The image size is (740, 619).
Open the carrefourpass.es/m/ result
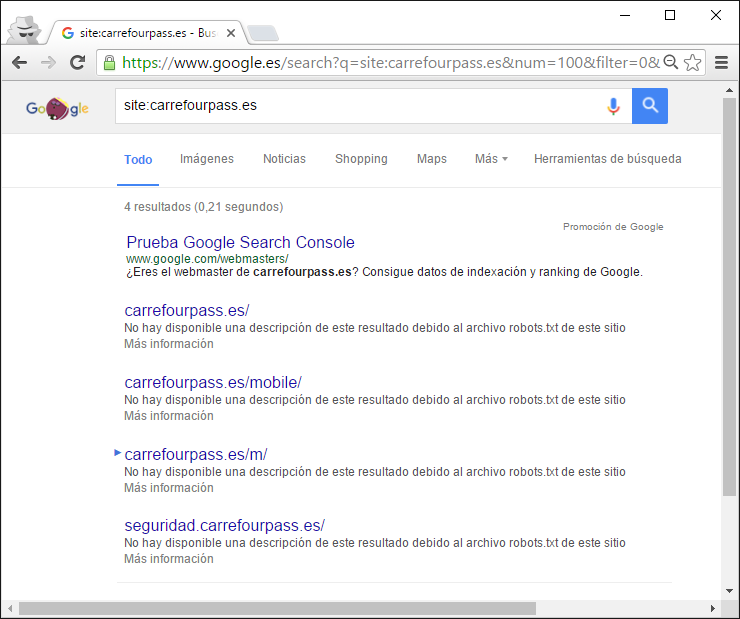196,454
